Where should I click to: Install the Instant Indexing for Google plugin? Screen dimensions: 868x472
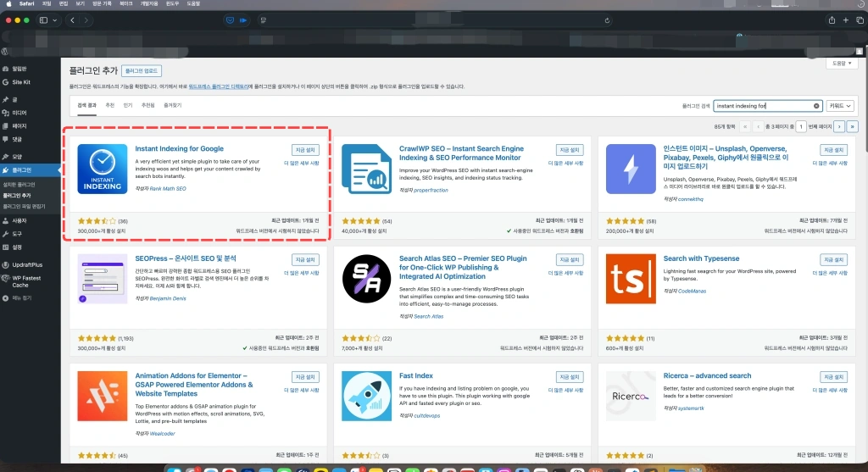(x=305, y=149)
